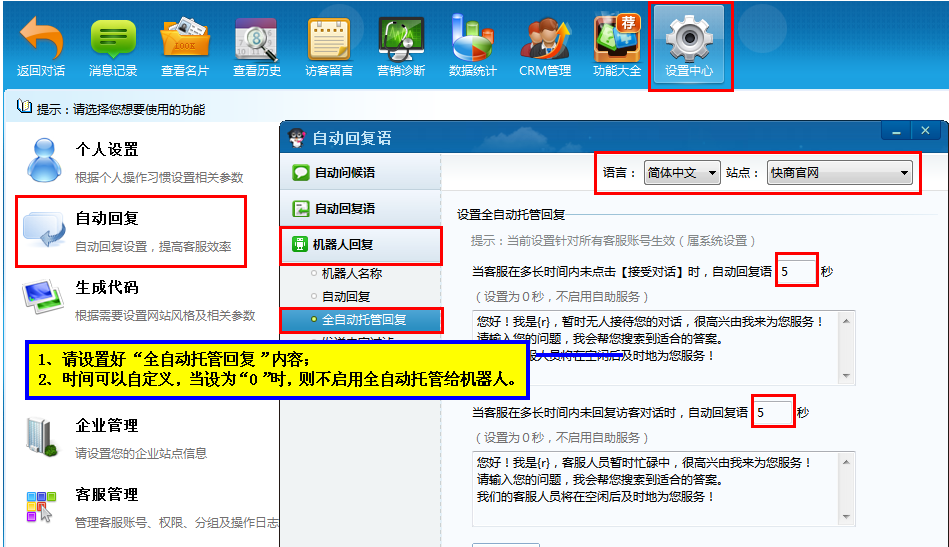Screen dimensions: 949x547
Task: Open 数据统计 statistics chart icon
Action: click(473, 40)
